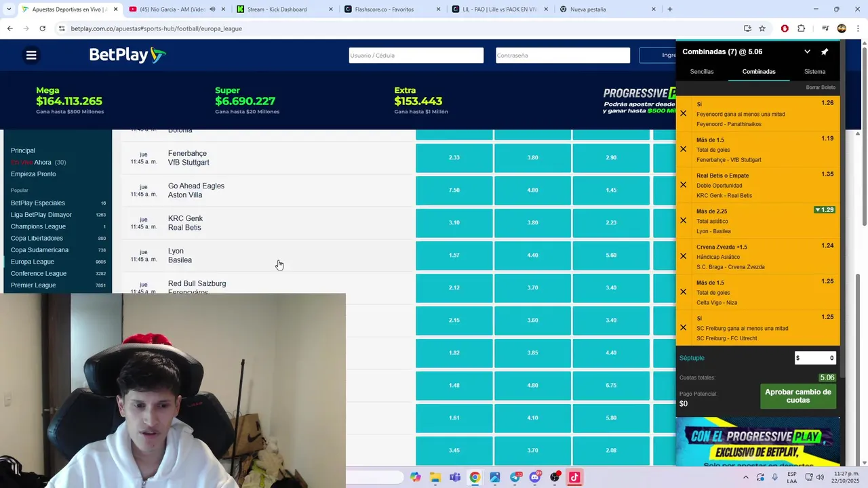This screenshot has width=868, height=488.
Task: Click the BetPlay logo
Action: [127, 55]
